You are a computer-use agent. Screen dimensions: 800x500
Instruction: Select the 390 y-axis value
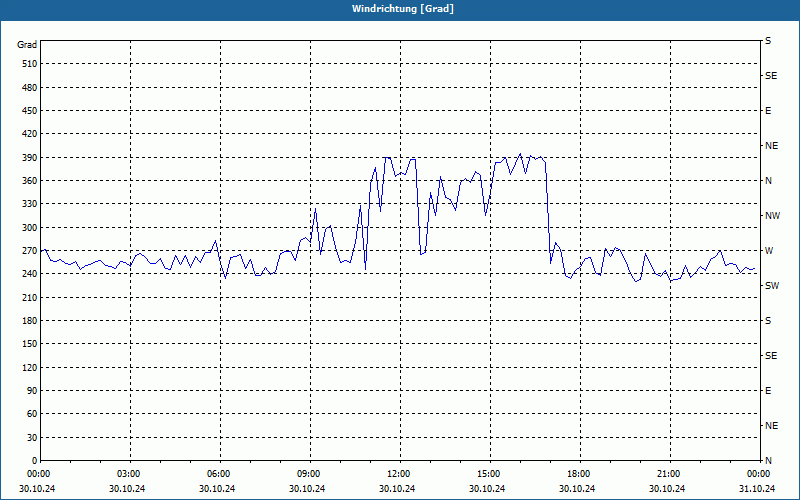pos(30,158)
